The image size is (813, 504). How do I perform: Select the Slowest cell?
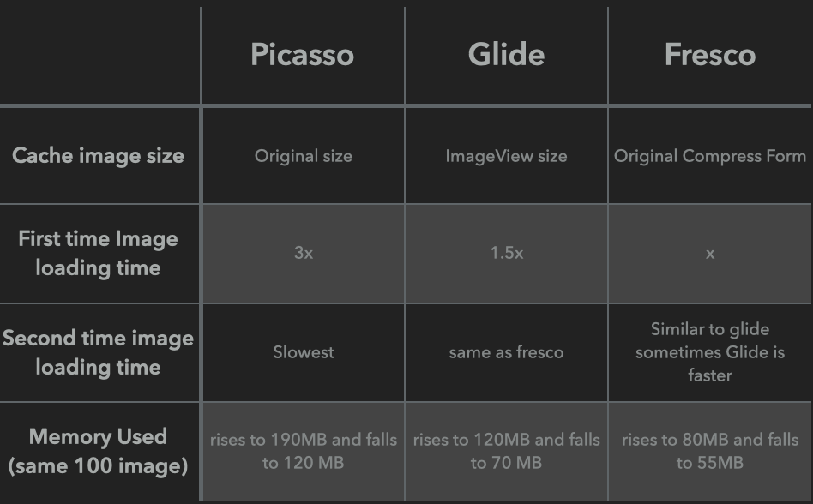[303, 352]
